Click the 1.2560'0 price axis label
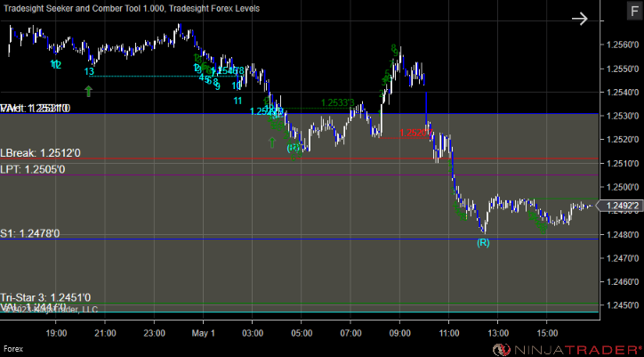644x357 pixels. coord(623,45)
